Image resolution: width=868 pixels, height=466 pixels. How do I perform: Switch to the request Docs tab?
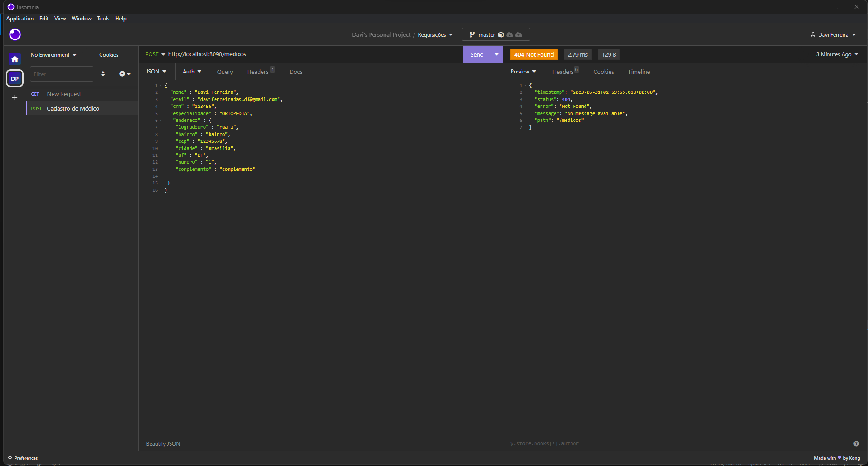296,72
